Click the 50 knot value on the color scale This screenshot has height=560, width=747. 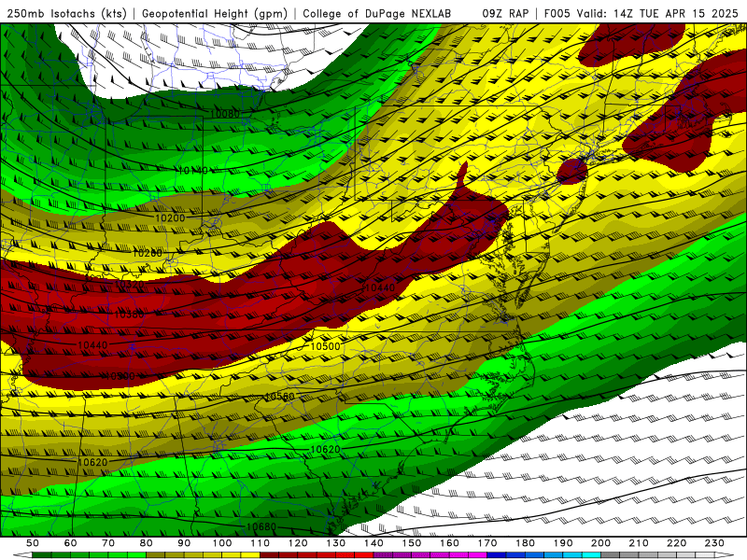click(33, 543)
